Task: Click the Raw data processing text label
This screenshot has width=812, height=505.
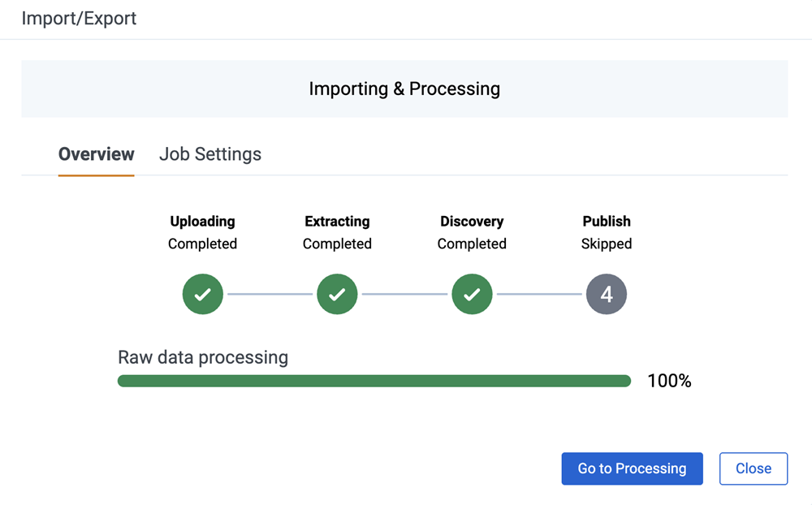Action: click(203, 357)
